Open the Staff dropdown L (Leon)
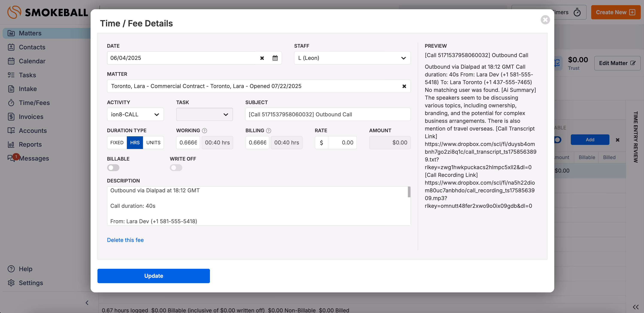 point(352,58)
